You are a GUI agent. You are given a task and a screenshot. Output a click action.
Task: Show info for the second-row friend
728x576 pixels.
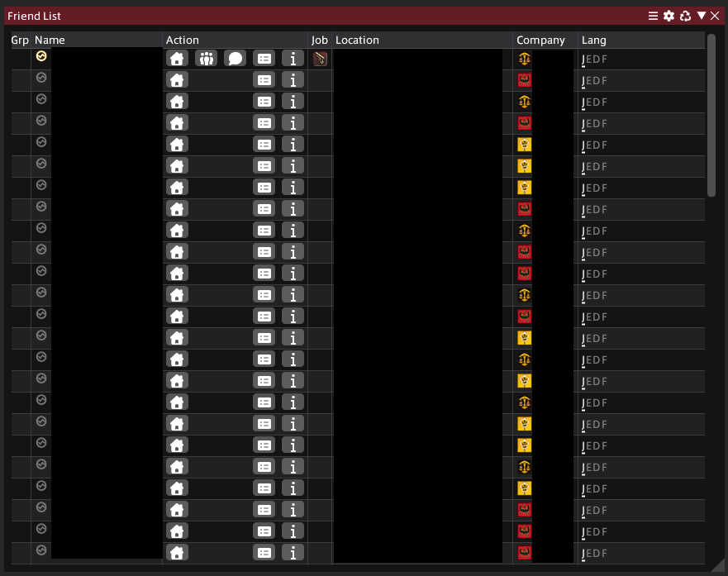(293, 80)
